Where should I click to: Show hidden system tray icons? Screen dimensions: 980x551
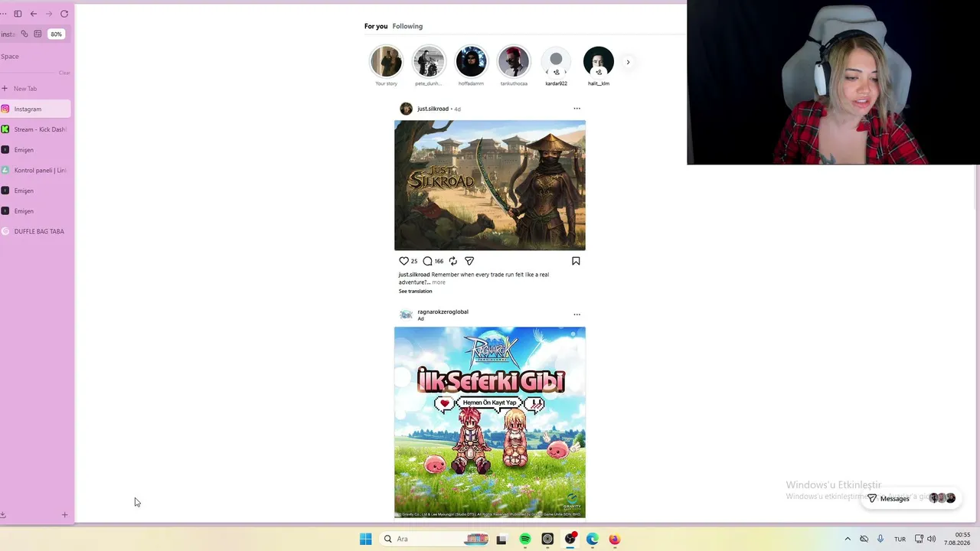click(x=848, y=540)
